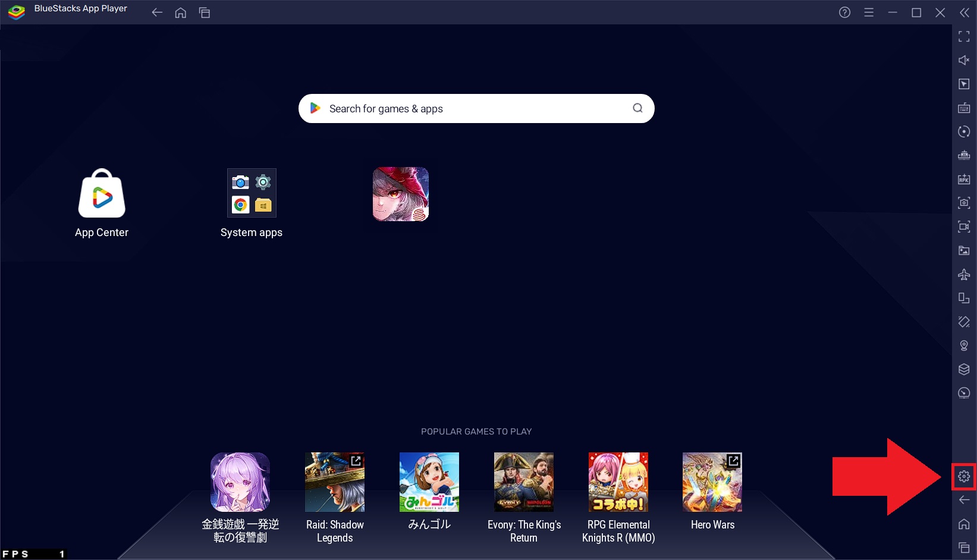Click the BlueStacks logo in title bar

click(17, 12)
